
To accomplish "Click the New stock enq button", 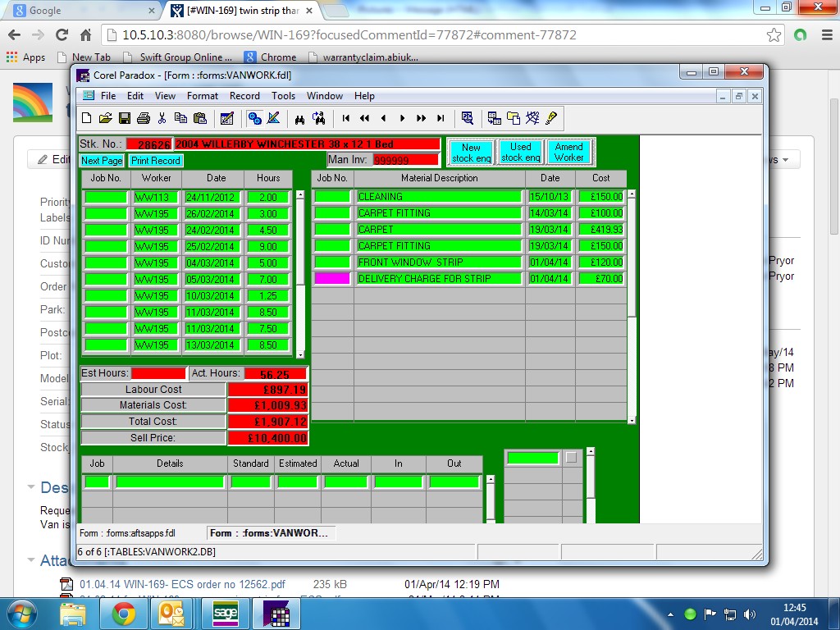I will tap(472, 153).
